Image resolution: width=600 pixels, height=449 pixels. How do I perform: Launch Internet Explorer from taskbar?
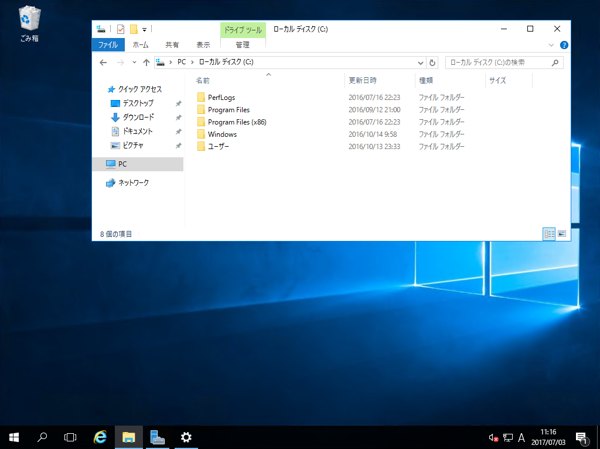tap(100, 437)
